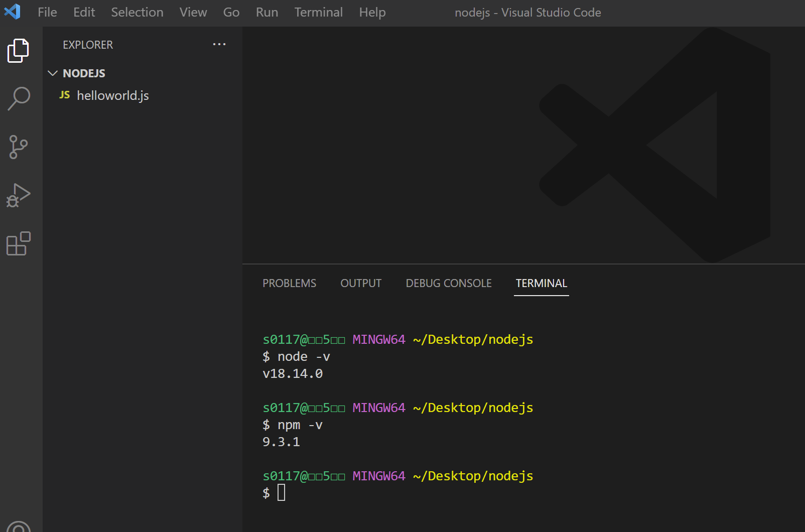Open the Selection menu

click(138, 12)
